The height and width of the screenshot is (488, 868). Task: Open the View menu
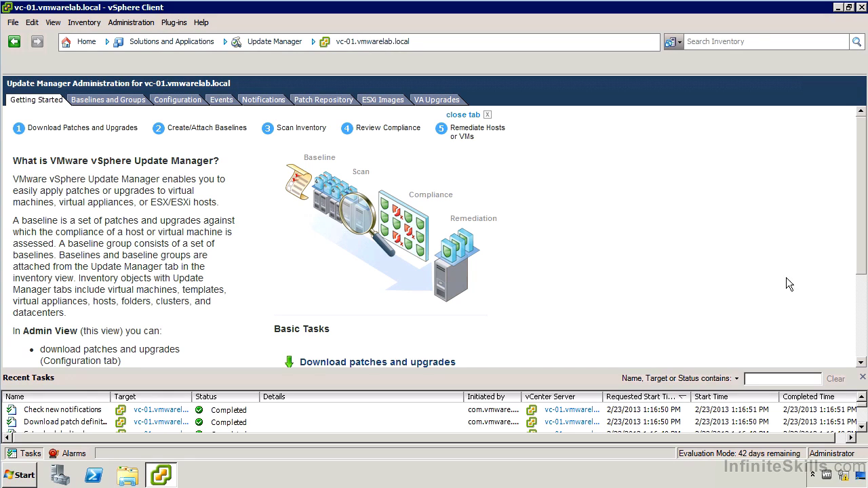53,22
